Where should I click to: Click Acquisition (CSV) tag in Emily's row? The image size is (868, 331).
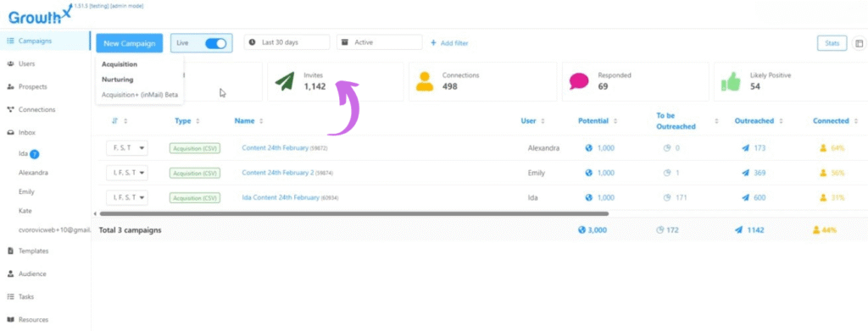pos(195,173)
